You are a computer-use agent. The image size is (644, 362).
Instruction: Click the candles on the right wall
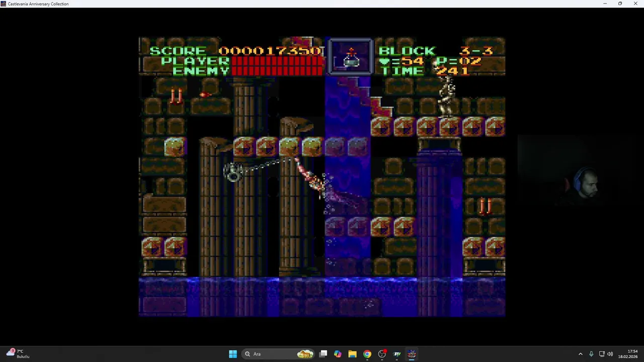[485, 206]
